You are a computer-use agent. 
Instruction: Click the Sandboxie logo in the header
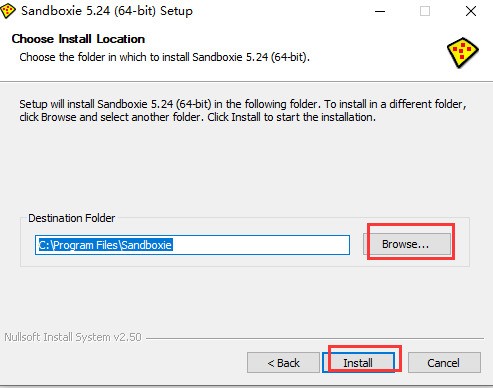pos(463,53)
